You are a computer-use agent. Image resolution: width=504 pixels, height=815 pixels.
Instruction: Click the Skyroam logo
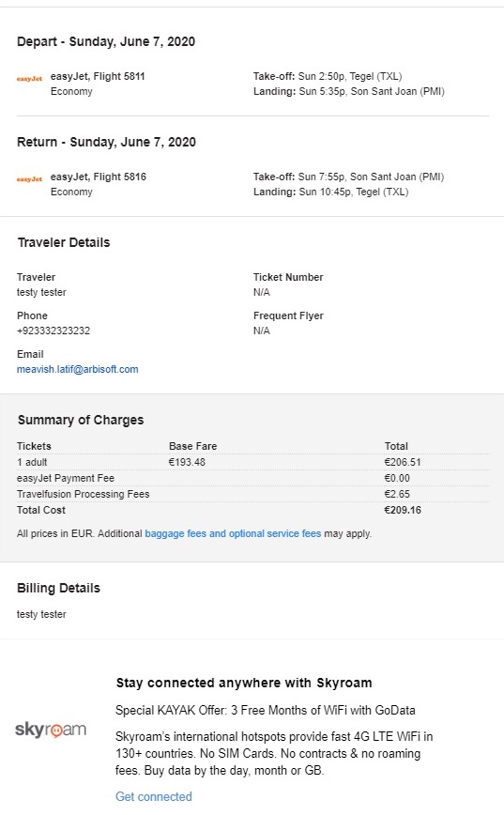pos(51,730)
